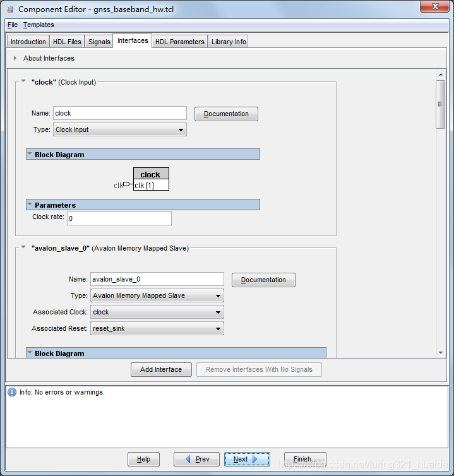Image resolution: width=454 pixels, height=476 pixels.
Task: Open the Clock Input type dropdown
Action: click(x=120, y=129)
